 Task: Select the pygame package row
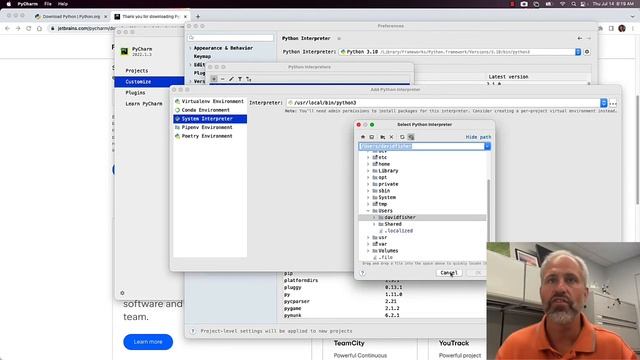pyautogui.click(x=384, y=309)
